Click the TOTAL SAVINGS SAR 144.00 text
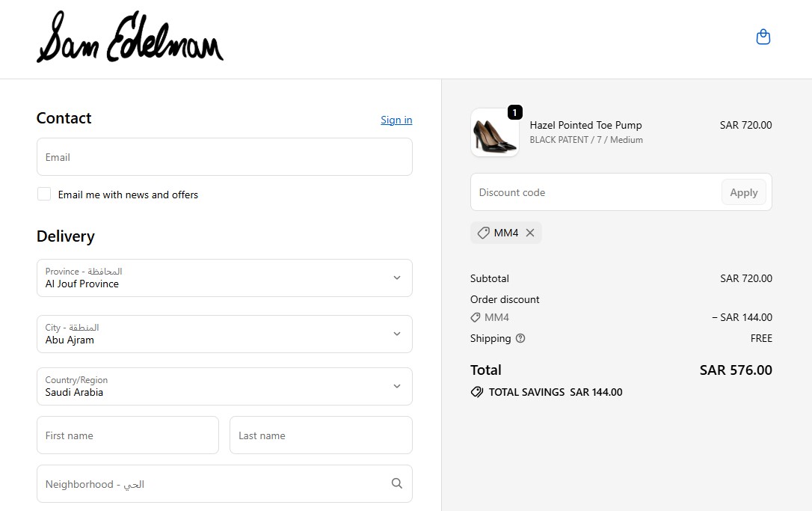812x511 pixels. 555,392
